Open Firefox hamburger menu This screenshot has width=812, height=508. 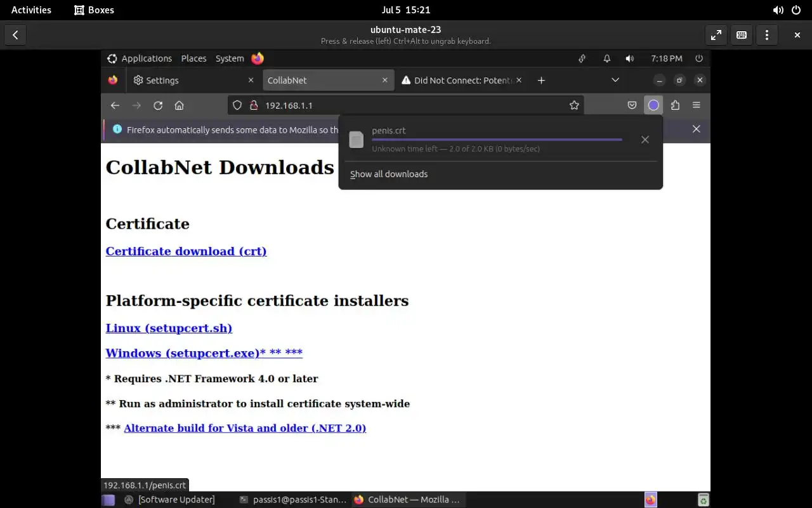click(x=697, y=105)
